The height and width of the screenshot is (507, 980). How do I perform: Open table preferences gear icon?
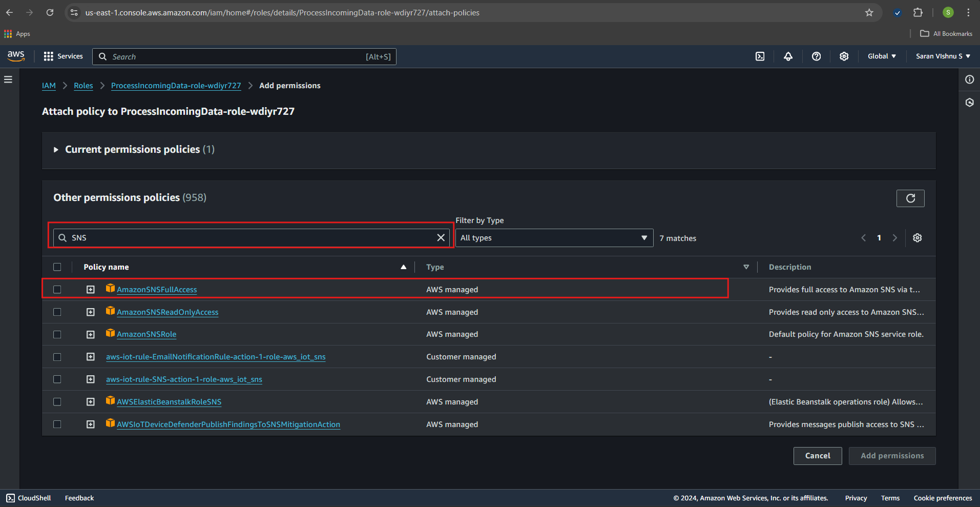tap(917, 238)
